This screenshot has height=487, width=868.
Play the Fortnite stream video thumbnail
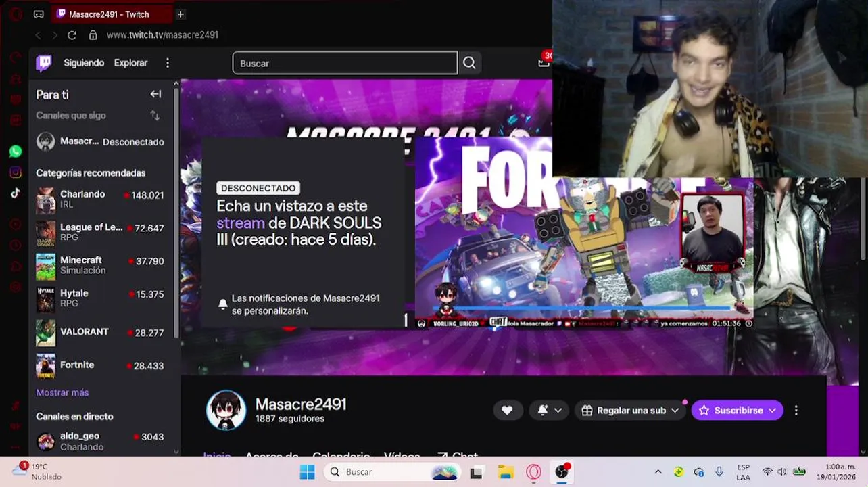pyautogui.click(x=584, y=233)
